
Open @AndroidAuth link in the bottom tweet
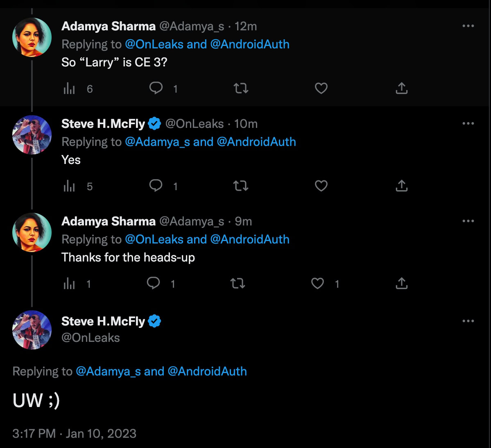[x=207, y=371]
